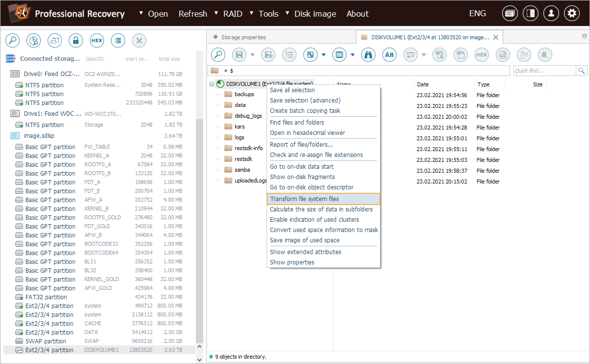Click into the Quick find search field

pyautogui.click(x=544, y=71)
